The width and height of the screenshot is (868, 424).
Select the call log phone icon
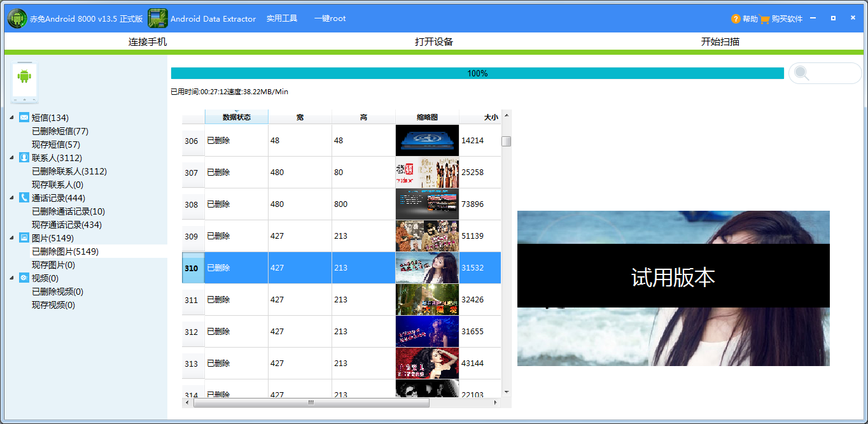24,197
